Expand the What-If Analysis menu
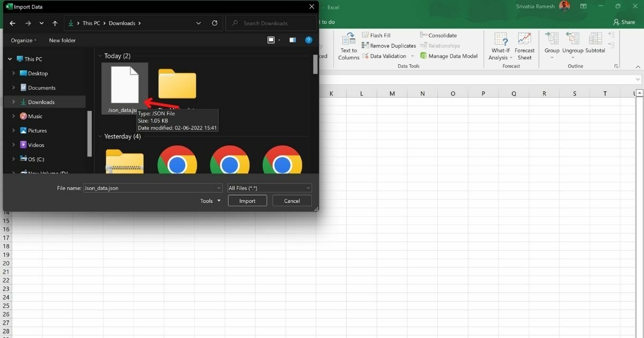This screenshot has height=338, width=644. tap(500, 46)
